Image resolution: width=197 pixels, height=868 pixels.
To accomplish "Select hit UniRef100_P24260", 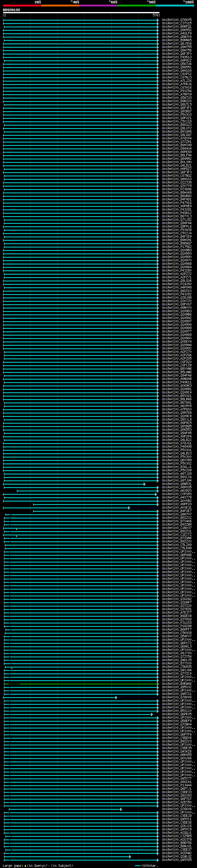I will click(x=177, y=284).
